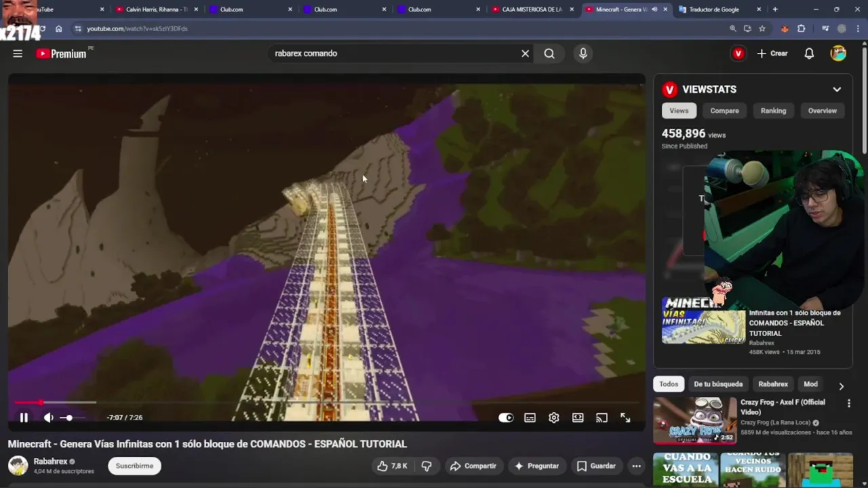
Task: Show more filter chips with arrow
Action: coord(841,386)
